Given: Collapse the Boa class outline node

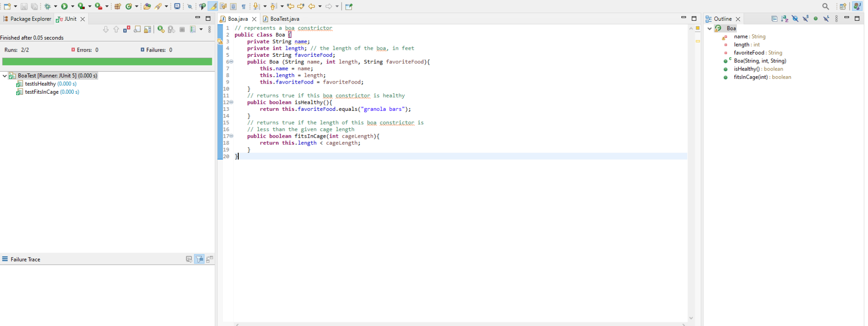Looking at the screenshot, I should click(710, 29).
